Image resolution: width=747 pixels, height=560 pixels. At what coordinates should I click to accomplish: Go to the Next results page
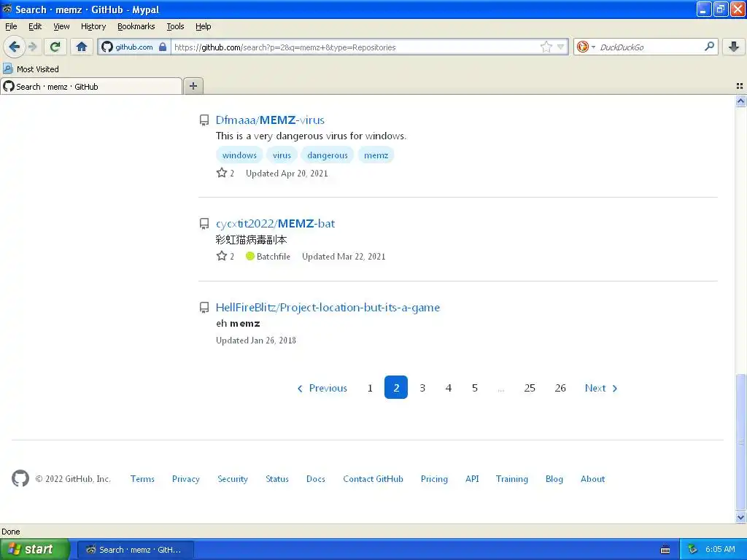[601, 388]
